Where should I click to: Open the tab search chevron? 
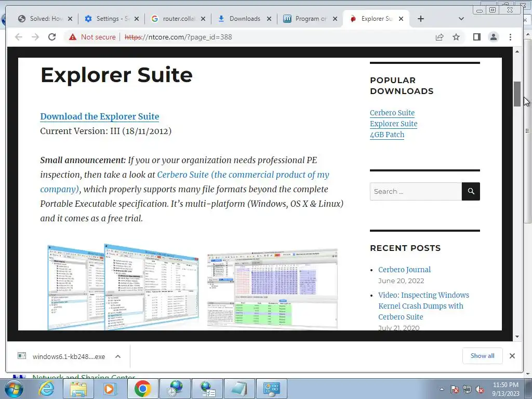(461, 19)
